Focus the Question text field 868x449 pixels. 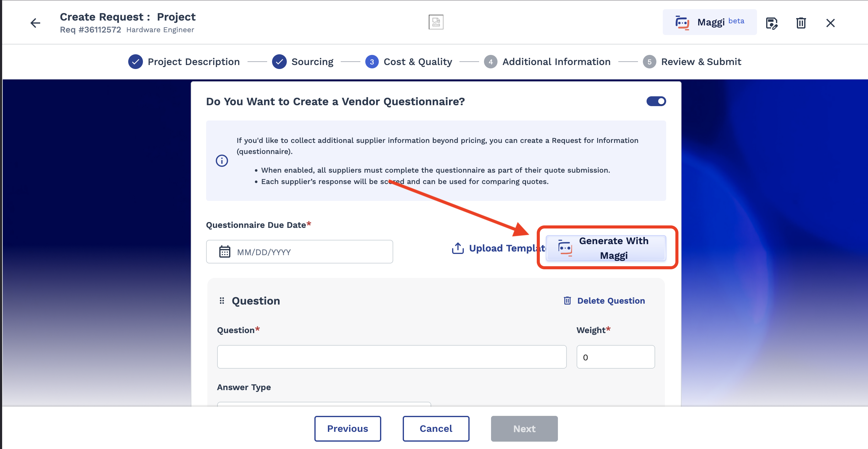392,357
